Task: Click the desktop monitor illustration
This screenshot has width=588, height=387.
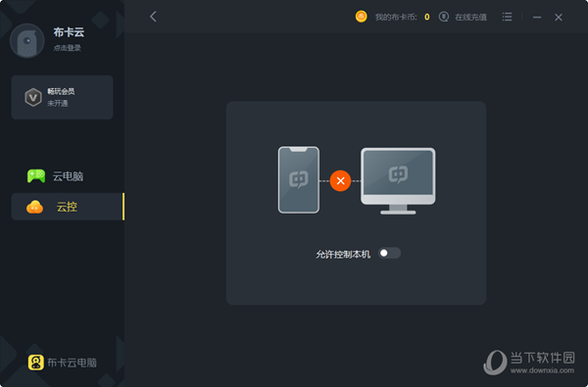Action: tap(398, 180)
